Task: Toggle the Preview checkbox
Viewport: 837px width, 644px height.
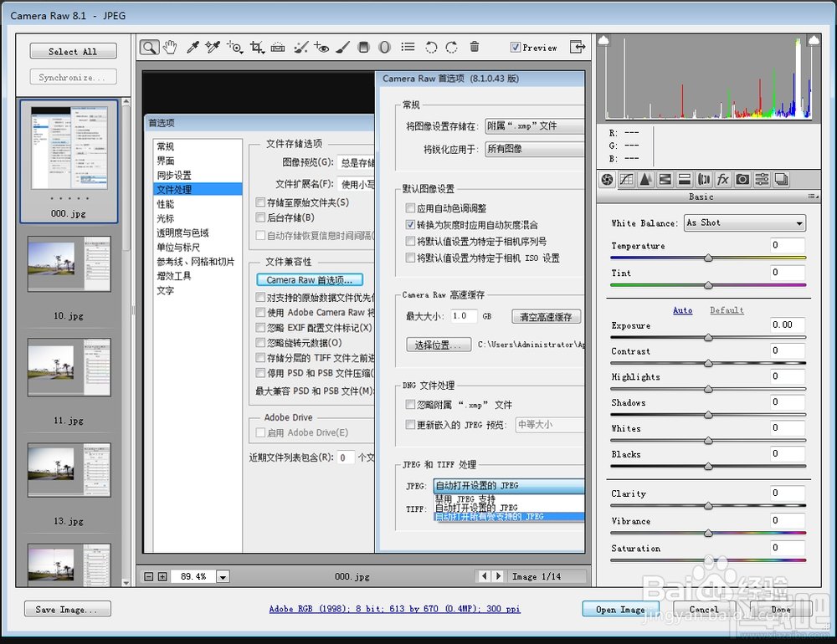Action: point(514,47)
